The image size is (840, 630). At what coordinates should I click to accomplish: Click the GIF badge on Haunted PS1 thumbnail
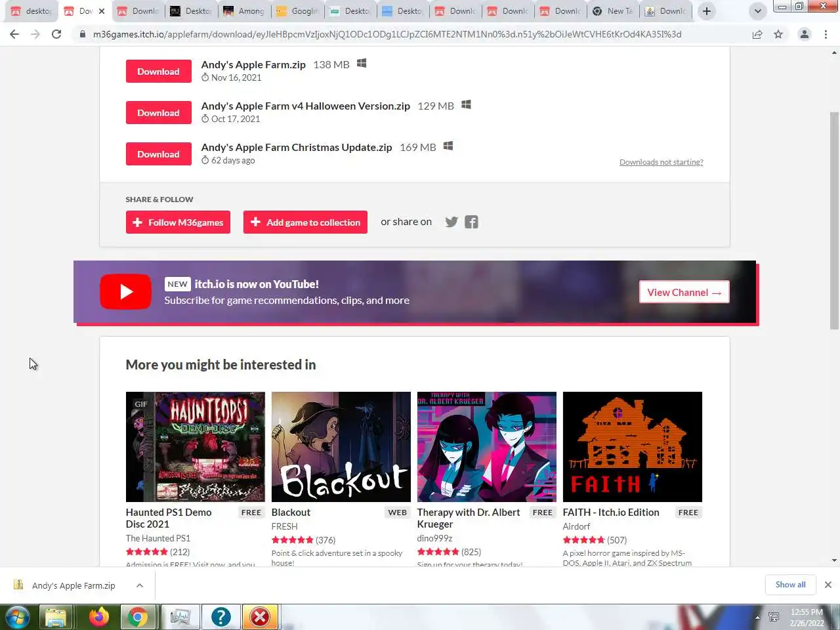pos(140,404)
